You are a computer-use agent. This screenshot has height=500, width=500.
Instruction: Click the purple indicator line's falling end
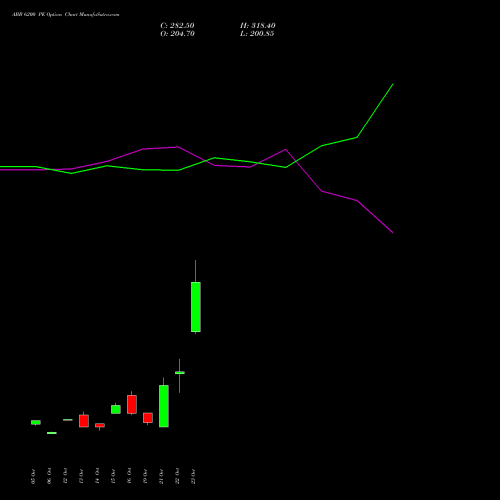point(393,232)
